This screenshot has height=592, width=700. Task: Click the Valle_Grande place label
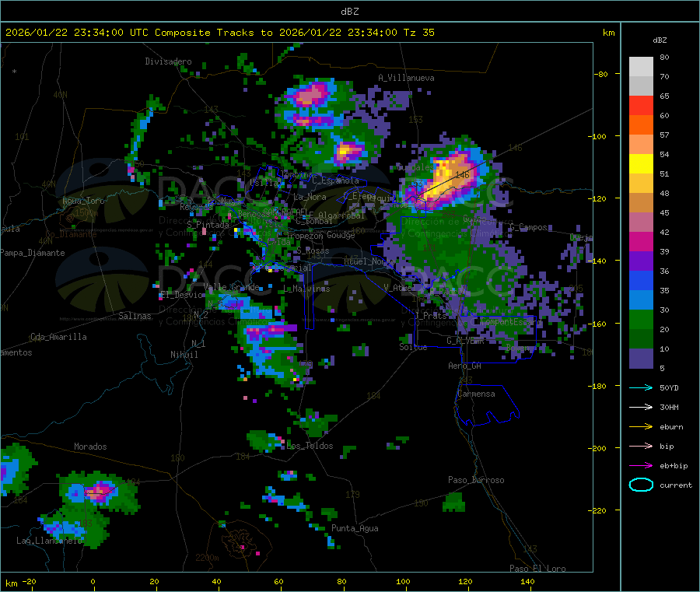click(231, 287)
